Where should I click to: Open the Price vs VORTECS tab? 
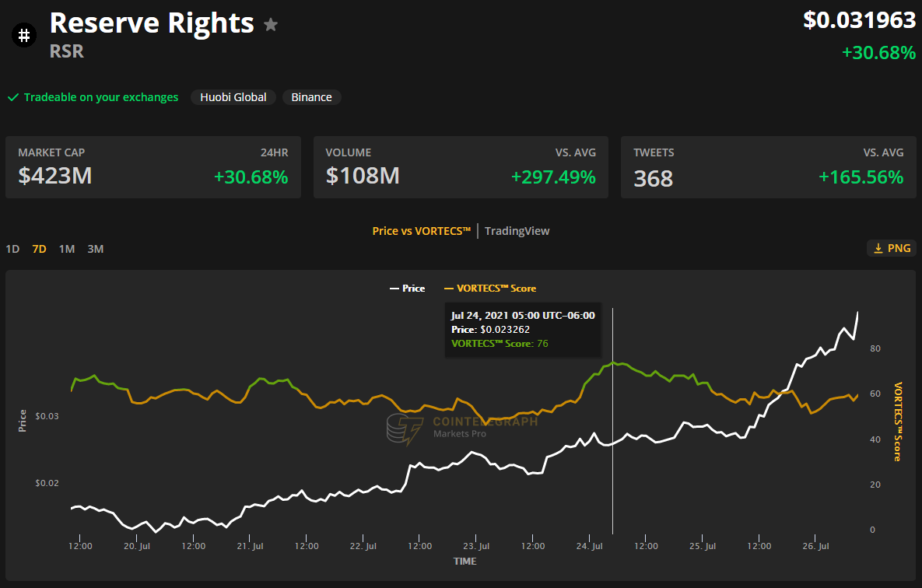[422, 230]
